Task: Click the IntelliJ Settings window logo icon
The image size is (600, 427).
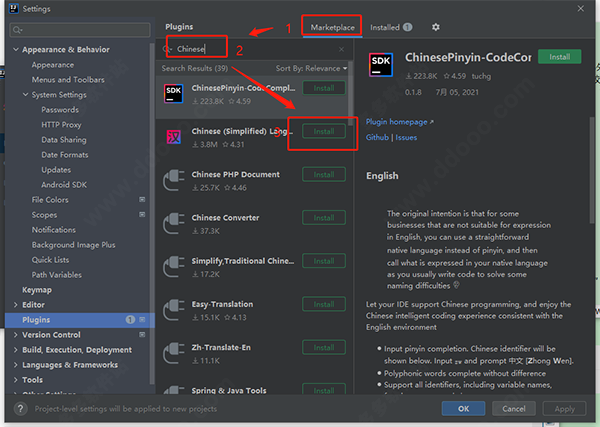Action: (14, 8)
